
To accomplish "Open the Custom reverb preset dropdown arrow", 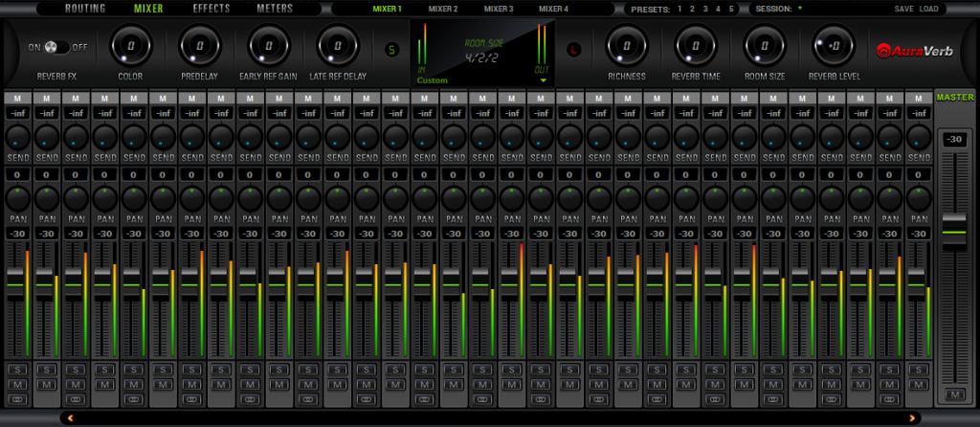I will tap(544, 81).
